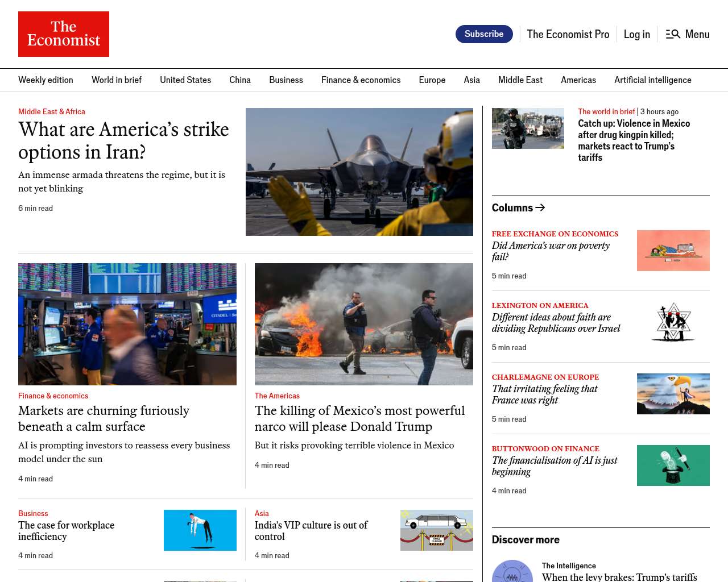
Task: Open the Menu search icon
Action: coord(673,34)
